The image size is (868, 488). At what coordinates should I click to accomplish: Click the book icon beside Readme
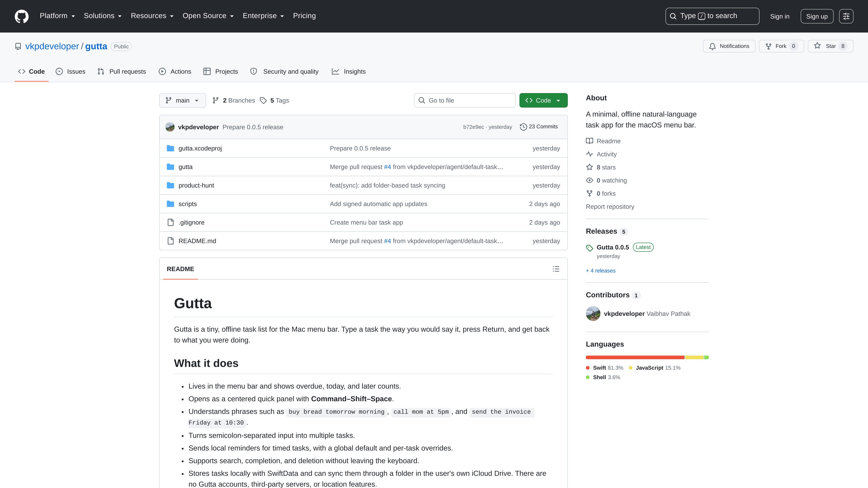point(589,141)
